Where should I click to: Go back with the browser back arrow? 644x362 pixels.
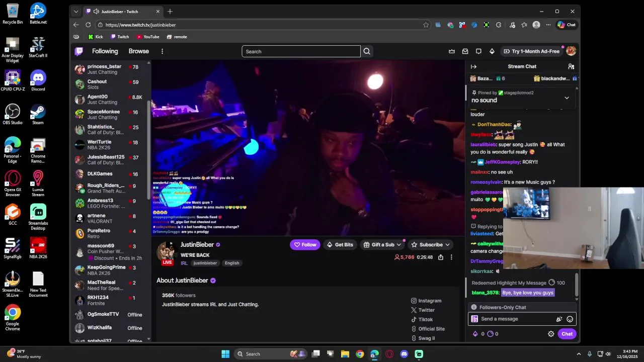(76, 25)
